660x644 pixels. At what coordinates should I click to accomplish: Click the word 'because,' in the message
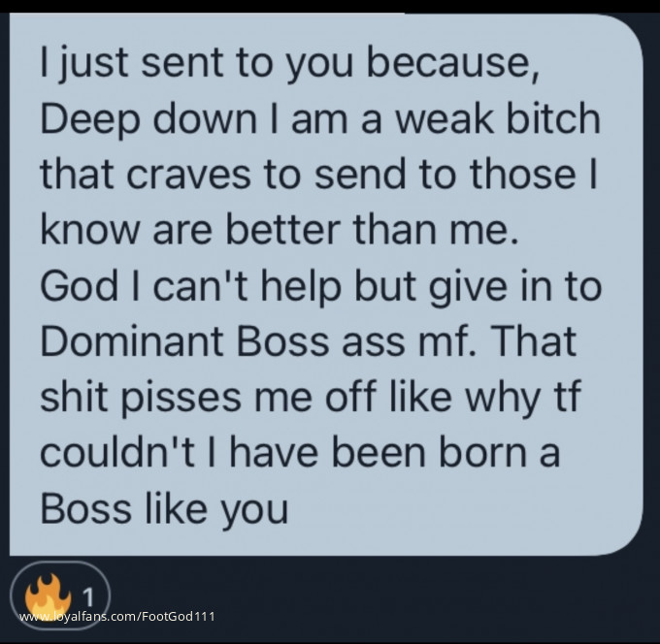[453, 64]
